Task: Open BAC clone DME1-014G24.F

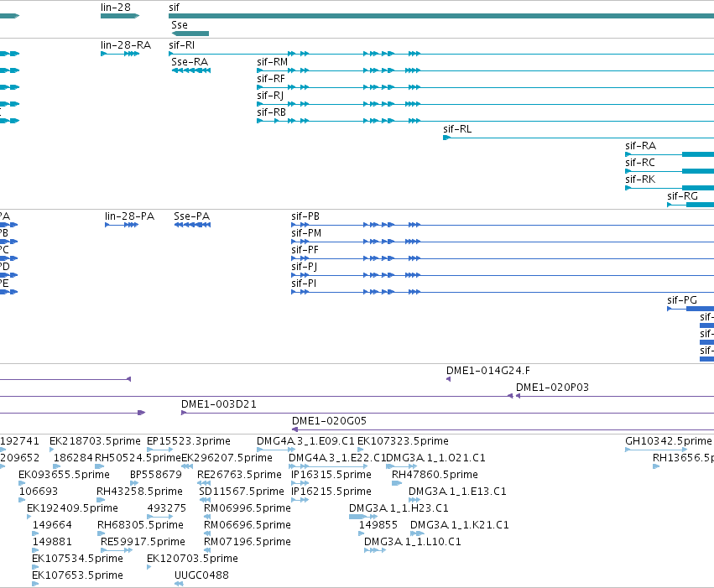Action: 488,371
